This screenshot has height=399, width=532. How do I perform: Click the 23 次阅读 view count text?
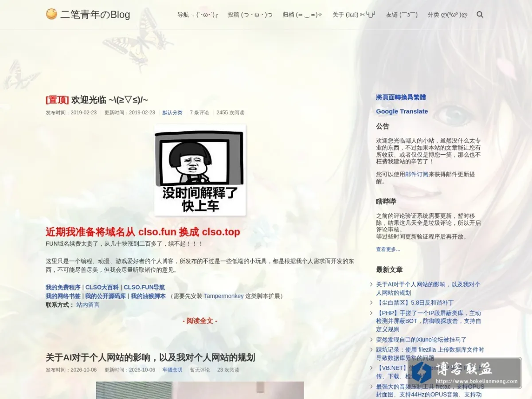[x=228, y=370]
